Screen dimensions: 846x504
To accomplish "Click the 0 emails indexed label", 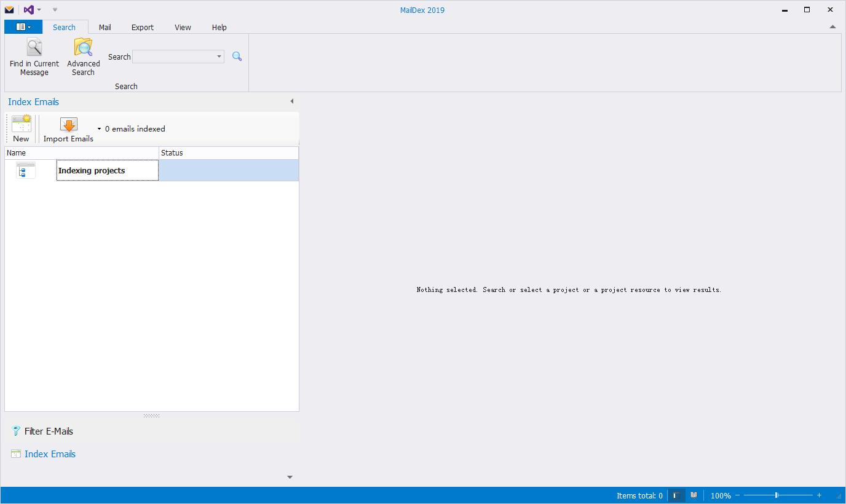I will tap(135, 128).
